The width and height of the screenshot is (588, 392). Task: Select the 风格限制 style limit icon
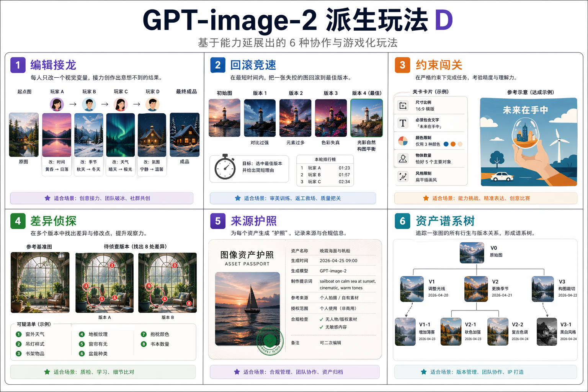pyautogui.click(x=403, y=176)
